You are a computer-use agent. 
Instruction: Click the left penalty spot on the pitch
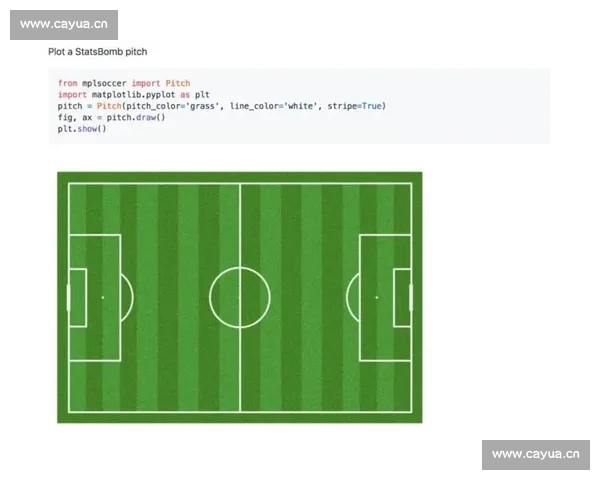[x=102, y=297]
